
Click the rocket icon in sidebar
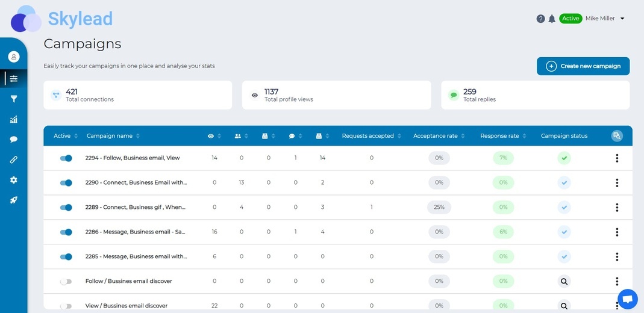13,200
